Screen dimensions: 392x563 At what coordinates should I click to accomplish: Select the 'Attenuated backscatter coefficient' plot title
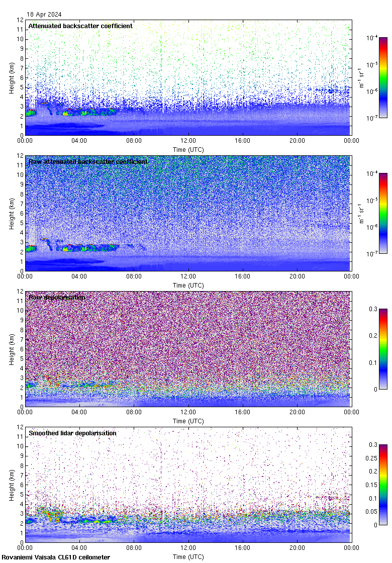point(80,26)
